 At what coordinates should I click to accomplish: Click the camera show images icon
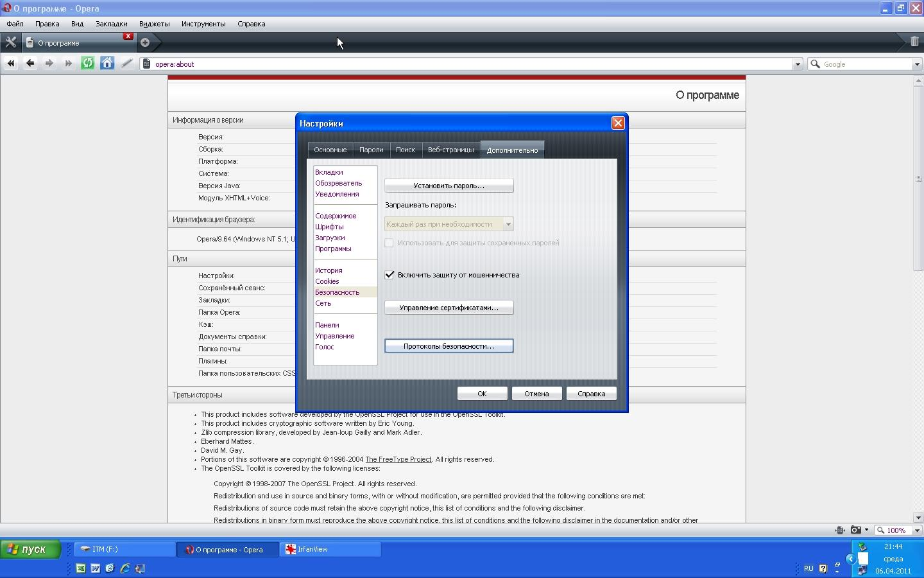point(855,530)
